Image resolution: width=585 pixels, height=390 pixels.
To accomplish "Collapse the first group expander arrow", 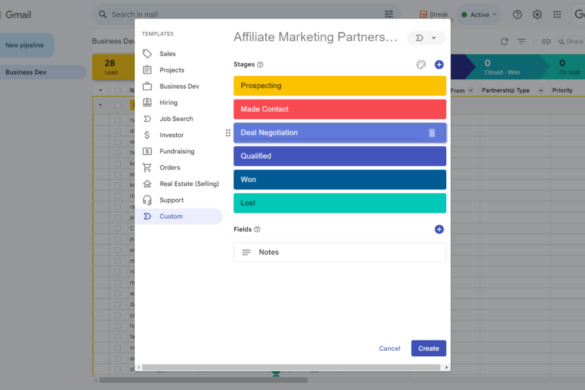I will click(100, 105).
